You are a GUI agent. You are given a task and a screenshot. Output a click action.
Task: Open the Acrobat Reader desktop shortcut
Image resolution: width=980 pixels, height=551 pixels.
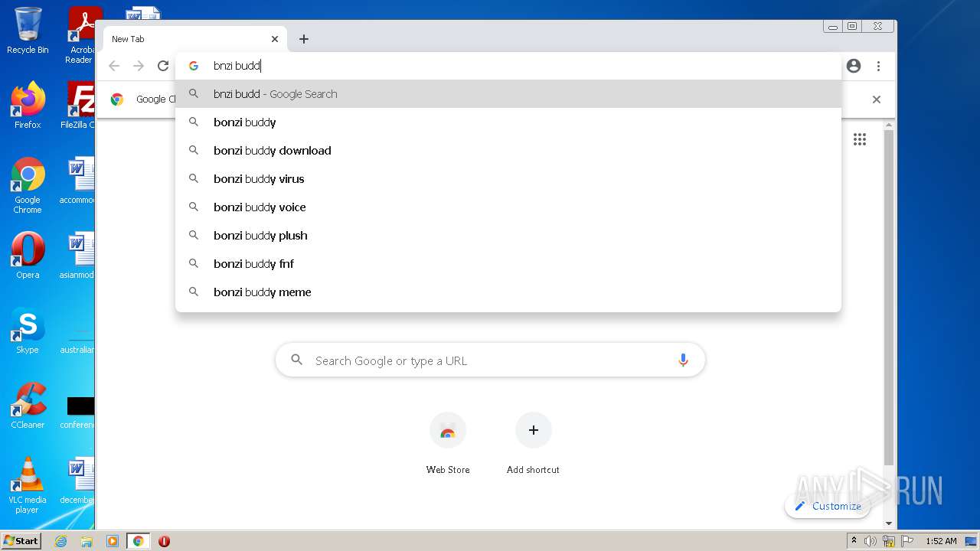pyautogui.click(x=81, y=35)
